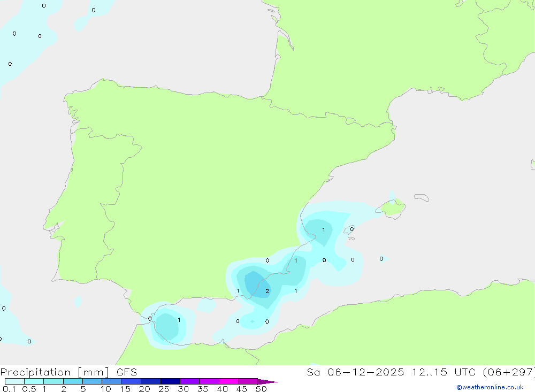The height and width of the screenshot is (392, 535).
Task: Click the 'GFS' model label
Action: pos(127,372)
